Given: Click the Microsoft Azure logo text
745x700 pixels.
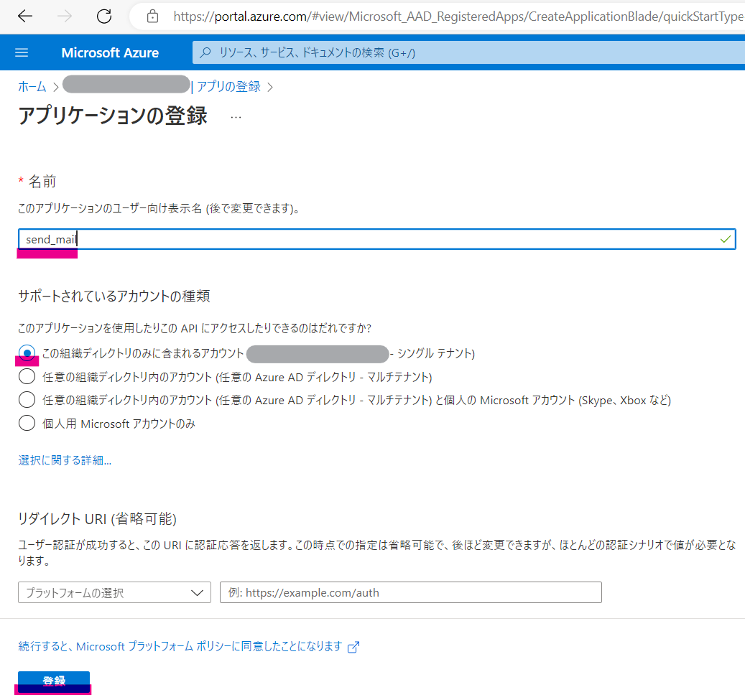Looking at the screenshot, I should 110,52.
